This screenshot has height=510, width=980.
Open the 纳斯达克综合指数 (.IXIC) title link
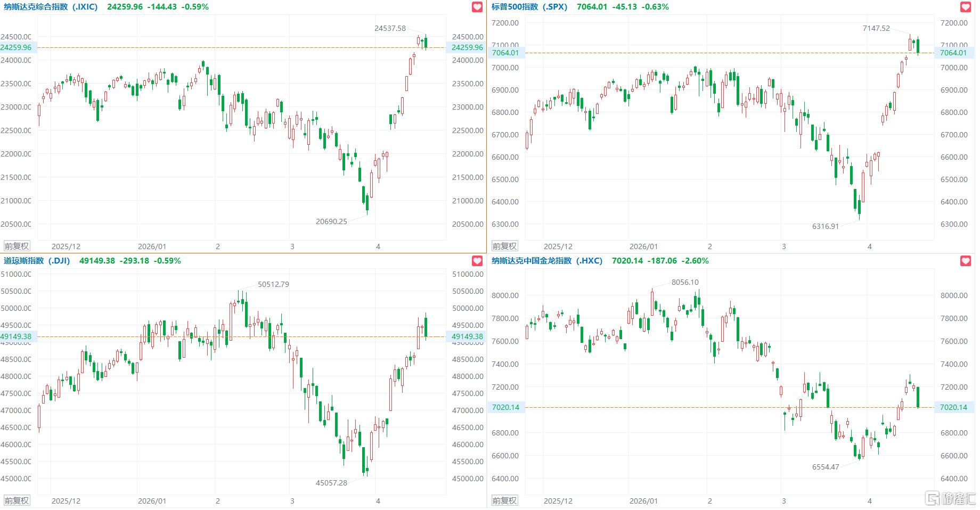click(51, 7)
